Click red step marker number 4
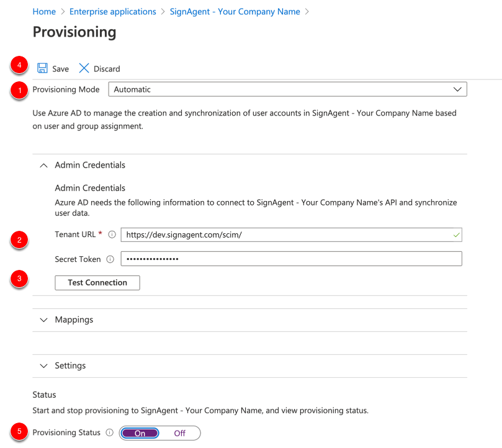This screenshot has width=502, height=448. point(19,65)
